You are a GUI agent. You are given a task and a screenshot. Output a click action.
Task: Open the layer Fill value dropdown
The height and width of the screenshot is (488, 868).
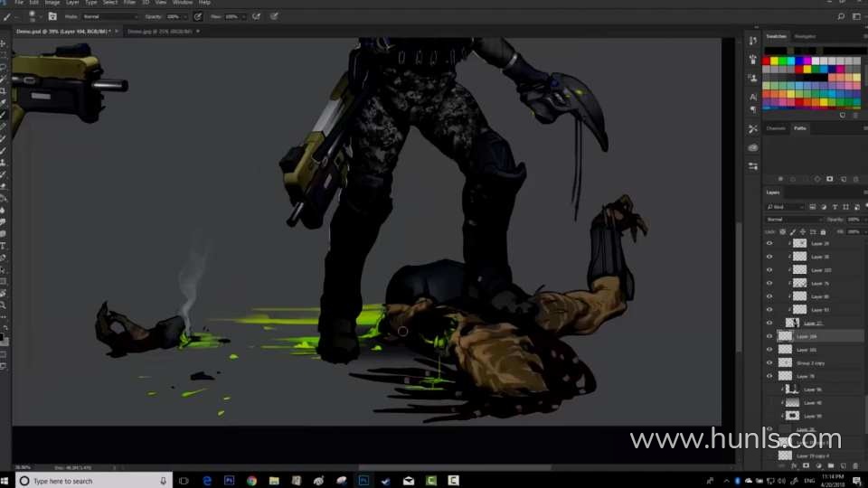pos(864,232)
